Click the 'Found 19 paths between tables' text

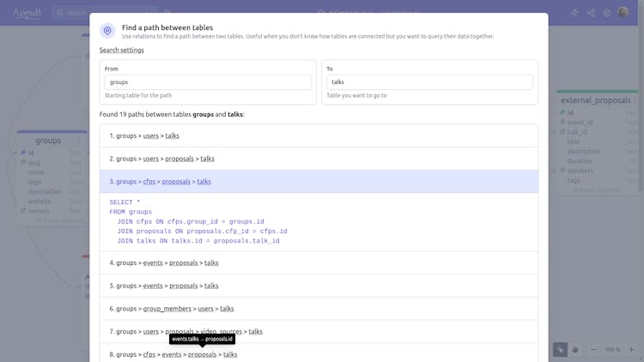tap(172, 114)
